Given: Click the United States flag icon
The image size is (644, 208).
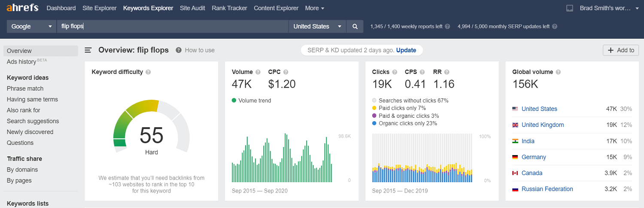Looking at the screenshot, I should coord(515,109).
